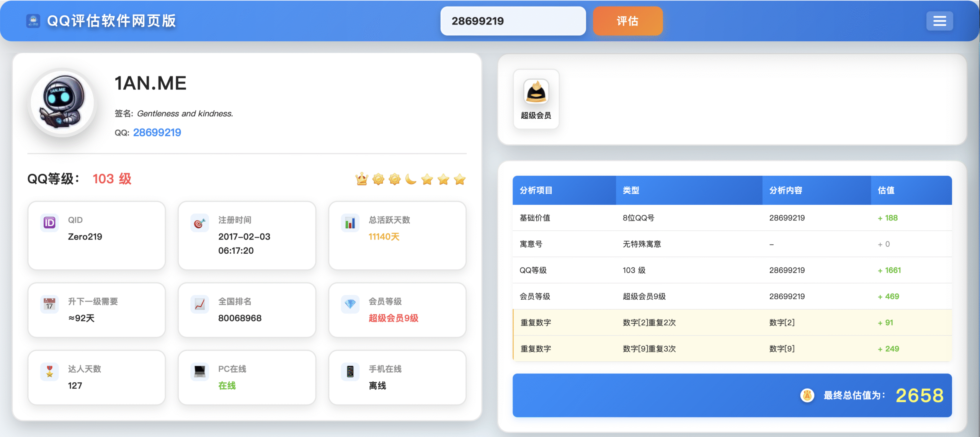Click the purple QID icon
This screenshot has height=437, width=980.
coord(49,222)
